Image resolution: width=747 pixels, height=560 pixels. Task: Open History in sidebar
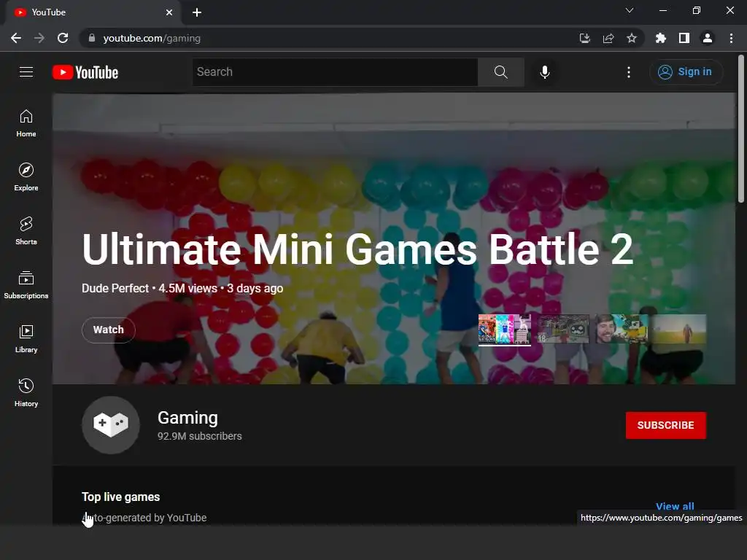pyautogui.click(x=26, y=392)
